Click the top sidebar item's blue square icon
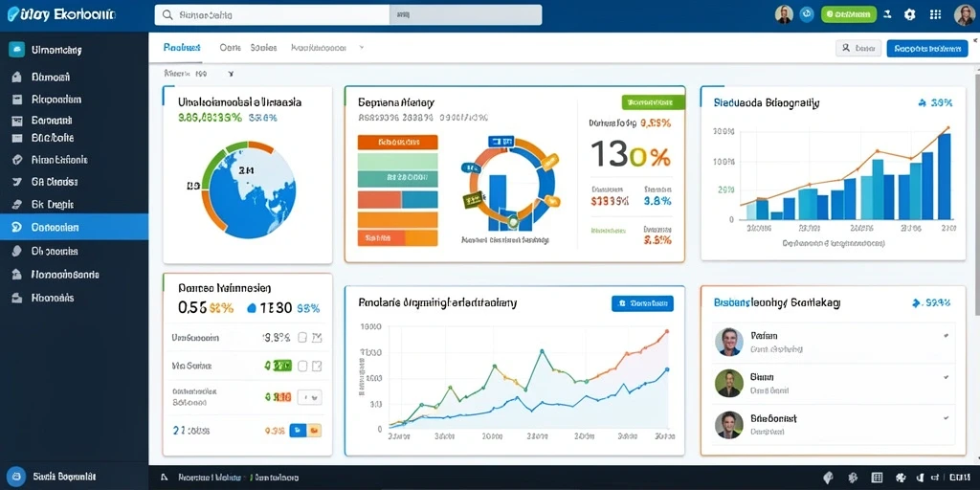Viewport: 980px width, 490px height. click(x=17, y=50)
